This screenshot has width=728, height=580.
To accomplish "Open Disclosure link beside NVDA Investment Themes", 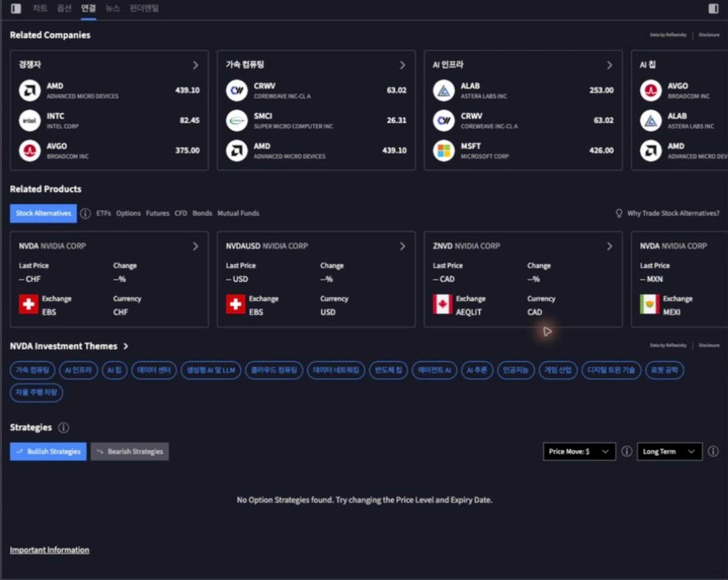I will point(709,345).
